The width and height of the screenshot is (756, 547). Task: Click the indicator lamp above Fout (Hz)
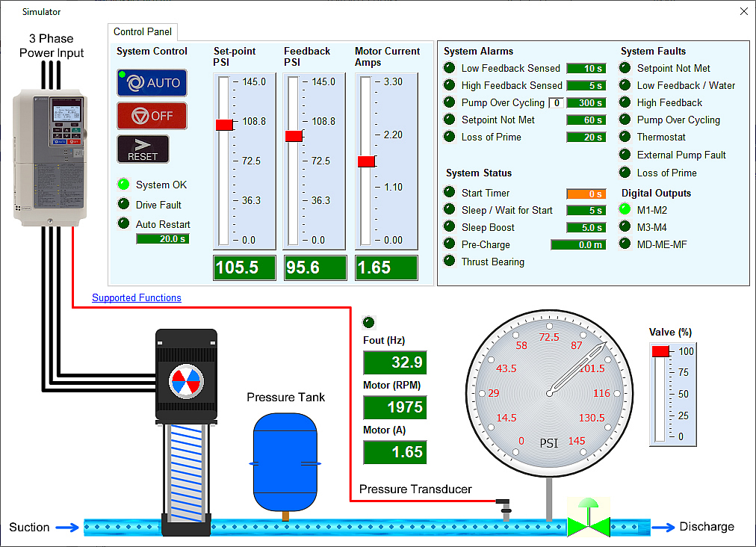pyautogui.click(x=368, y=323)
